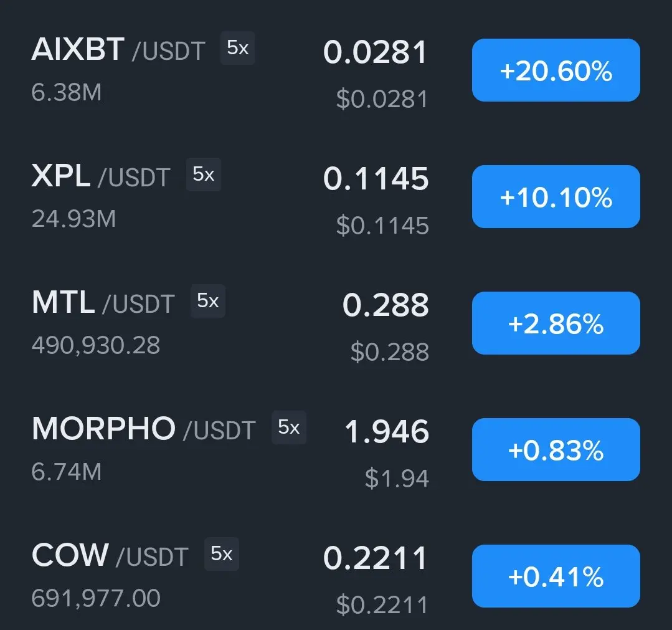Open the MORPHO /USDT trading pair
672x630 pixels.
(x=144, y=429)
